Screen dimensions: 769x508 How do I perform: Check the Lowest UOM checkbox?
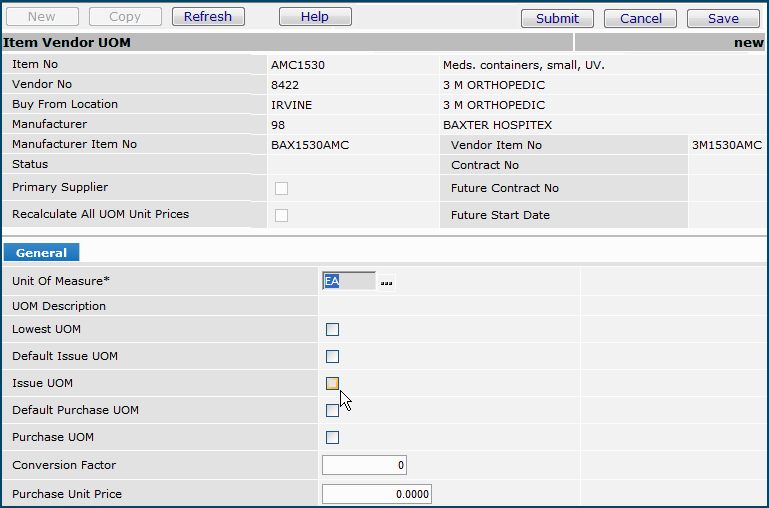tap(333, 329)
